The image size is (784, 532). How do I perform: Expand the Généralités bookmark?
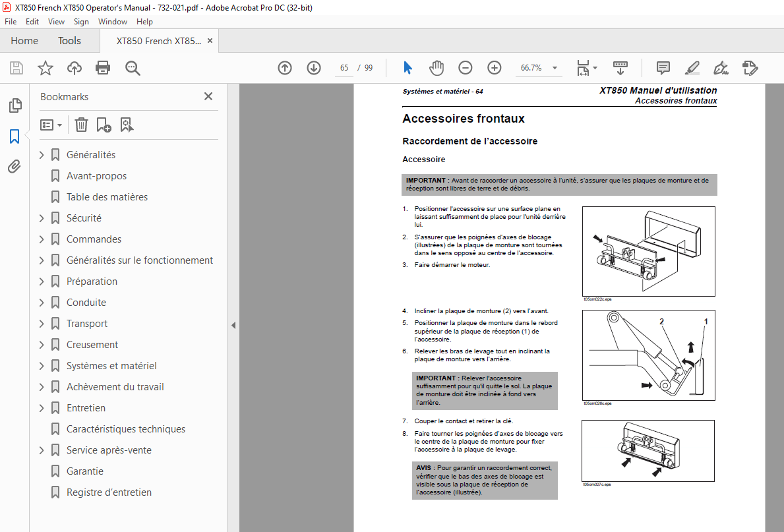tap(42, 155)
